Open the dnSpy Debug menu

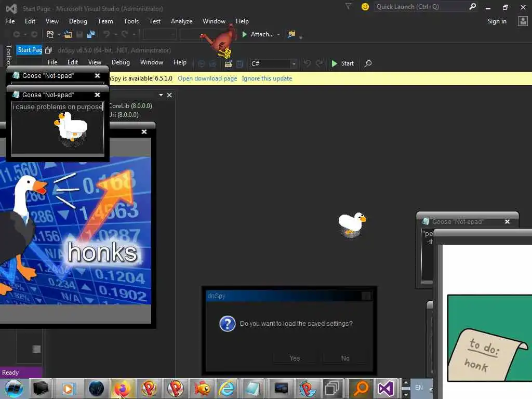(x=121, y=62)
